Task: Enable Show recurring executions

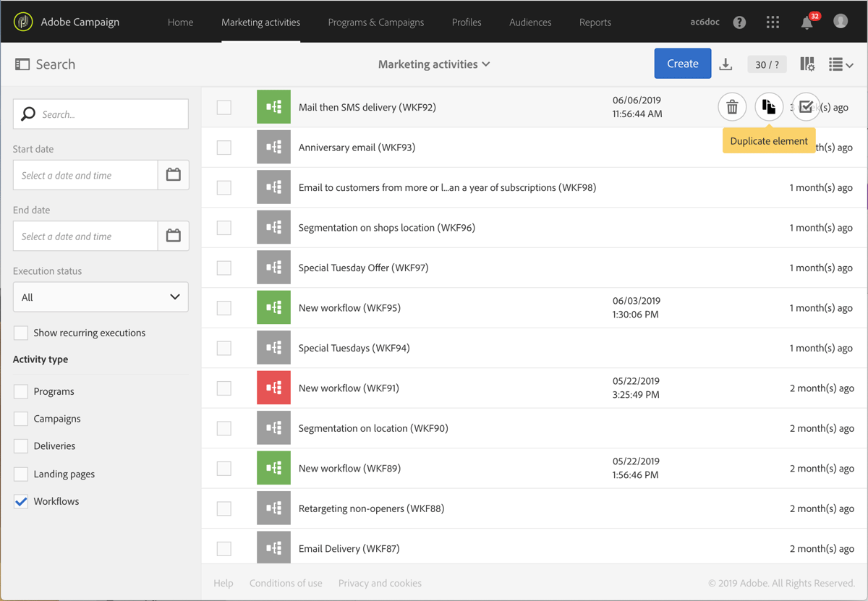Action: click(21, 332)
